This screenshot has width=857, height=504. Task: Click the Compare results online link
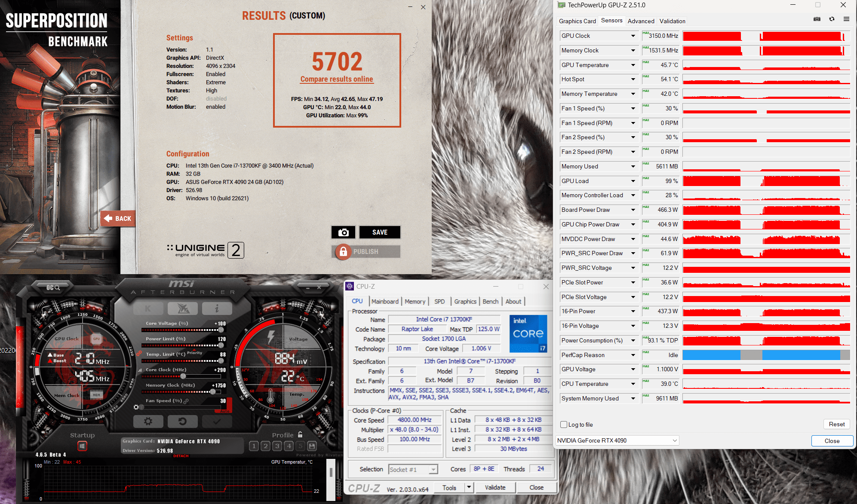pyautogui.click(x=337, y=79)
